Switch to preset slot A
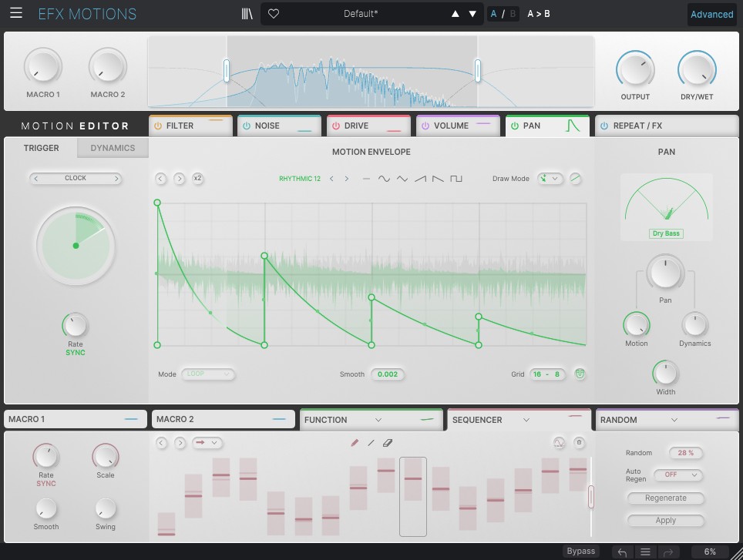The width and height of the screenshot is (743, 560). coord(494,14)
